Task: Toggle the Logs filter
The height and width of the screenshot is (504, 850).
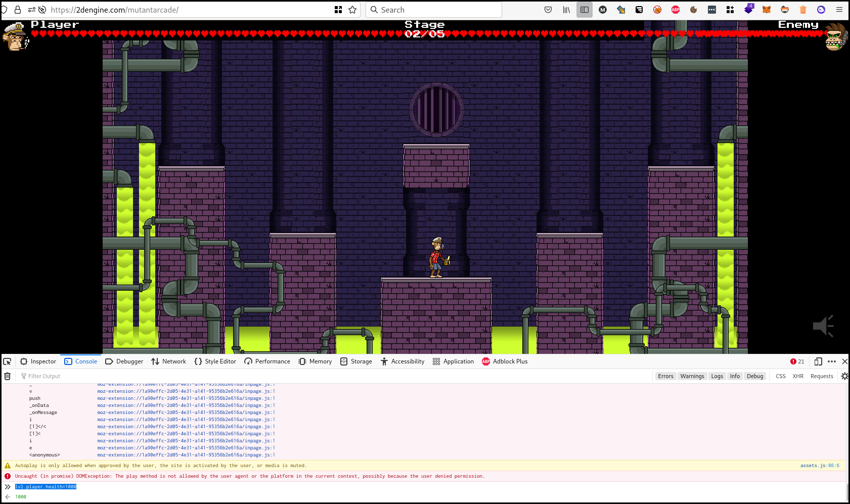Action: click(717, 376)
